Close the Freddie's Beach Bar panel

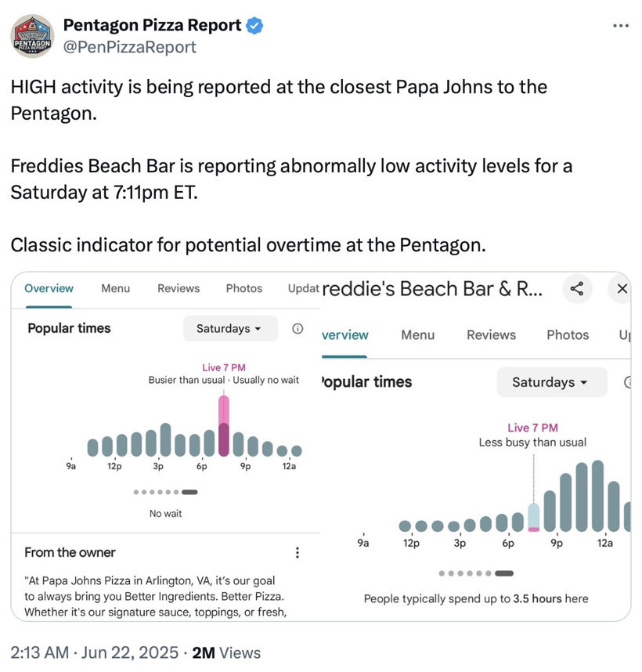click(622, 289)
